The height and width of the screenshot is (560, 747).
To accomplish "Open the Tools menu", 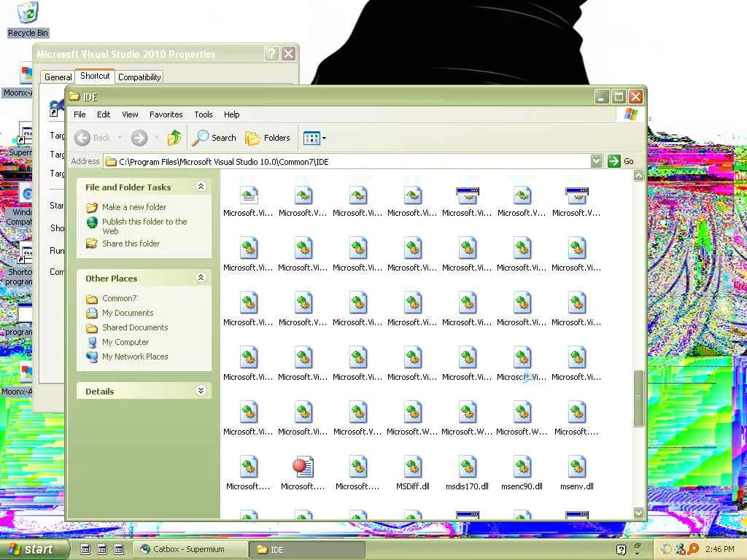I will [x=204, y=114].
